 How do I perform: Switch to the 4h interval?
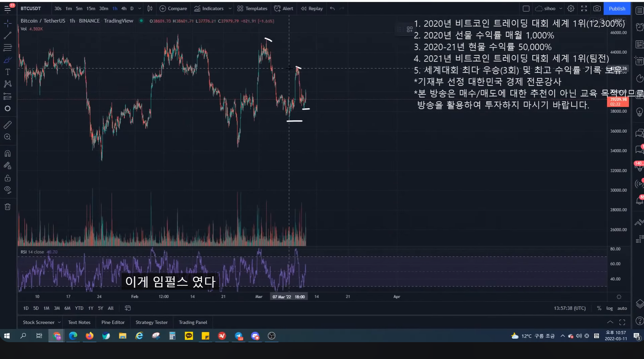[x=124, y=9]
